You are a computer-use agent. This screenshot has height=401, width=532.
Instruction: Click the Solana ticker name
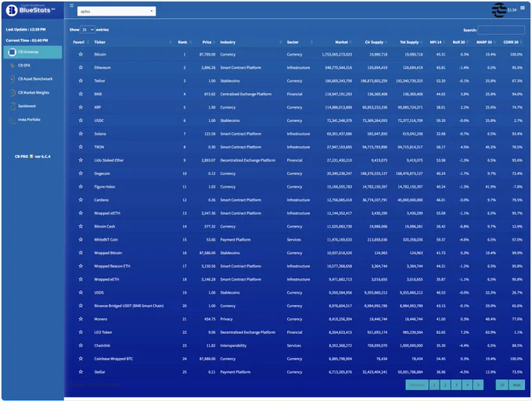100,134
